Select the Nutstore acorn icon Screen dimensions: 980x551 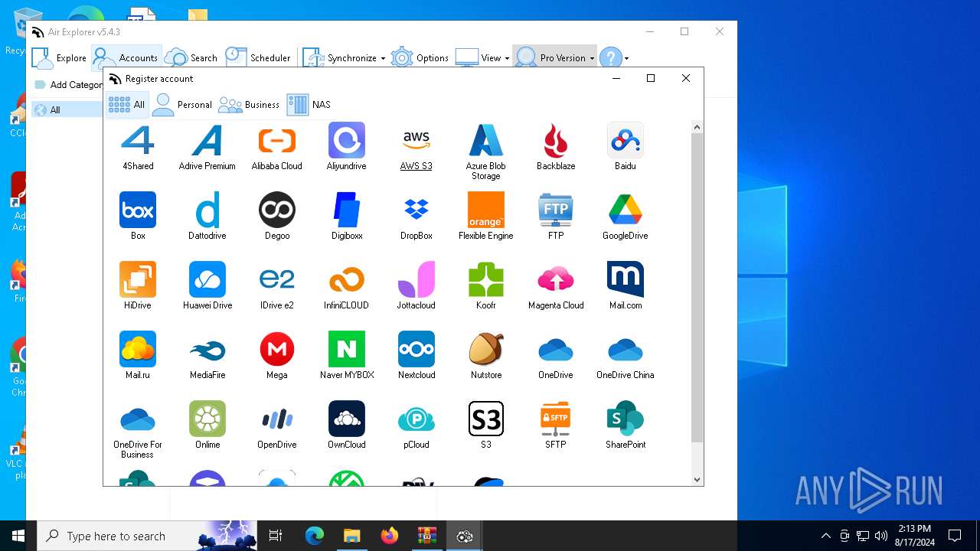coord(486,349)
